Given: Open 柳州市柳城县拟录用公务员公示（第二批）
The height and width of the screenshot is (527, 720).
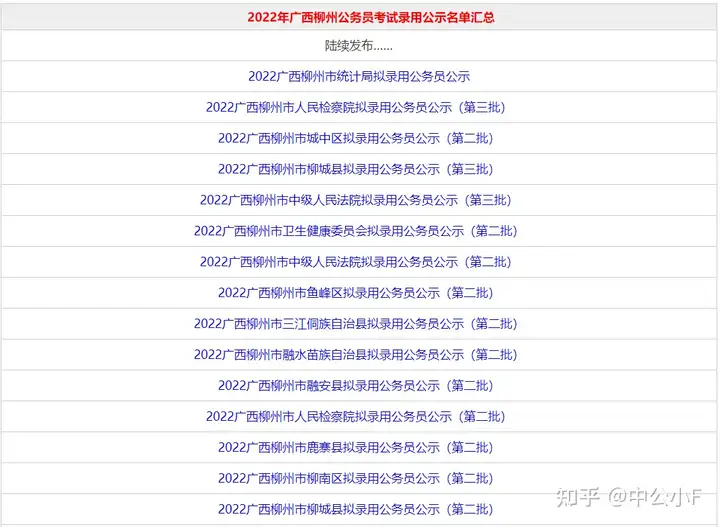Looking at the screenshot, I should click(x=355, y=509).
